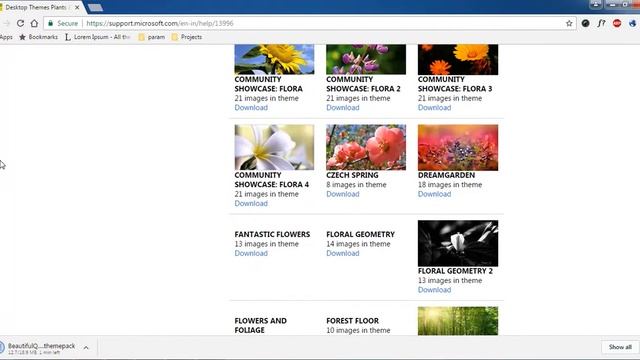This screenshot has height=360, width=640.
Task: Click '18 images in theme' text
Action: [x=450, y=185]
